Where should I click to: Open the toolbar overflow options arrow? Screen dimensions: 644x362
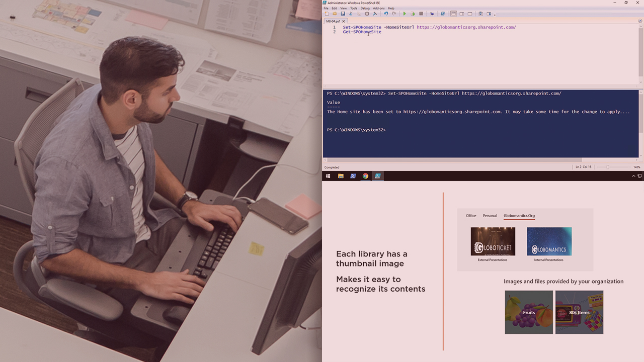click(495, 15)
